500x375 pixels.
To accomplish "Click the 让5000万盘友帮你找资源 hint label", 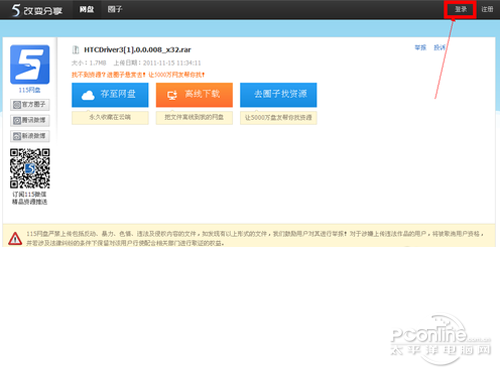I will pos(278,118).
